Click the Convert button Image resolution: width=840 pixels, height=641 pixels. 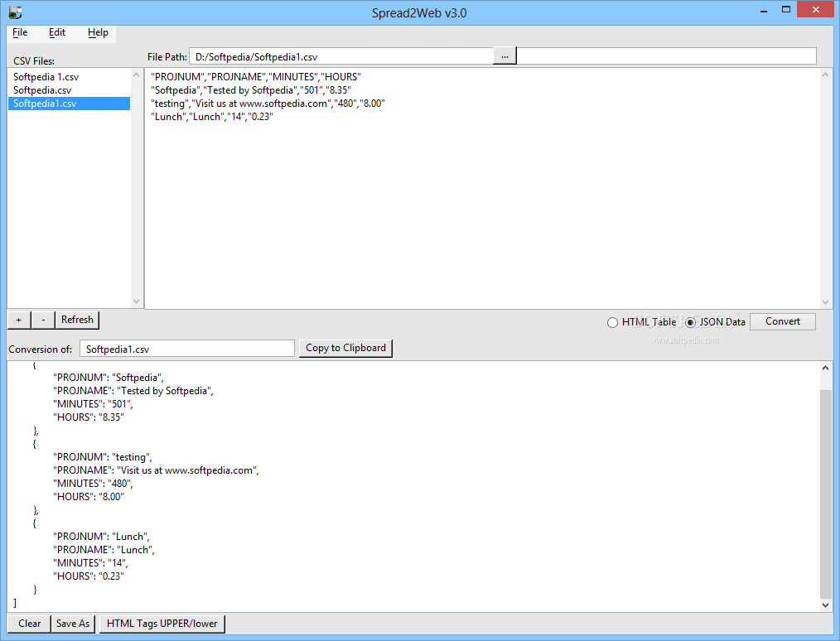click(782, 321)
